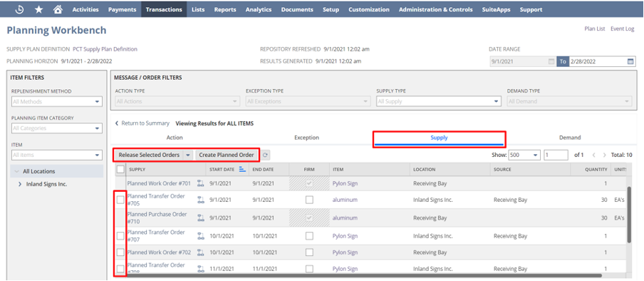Collapse the All Locations tree node

coord(16,172)
